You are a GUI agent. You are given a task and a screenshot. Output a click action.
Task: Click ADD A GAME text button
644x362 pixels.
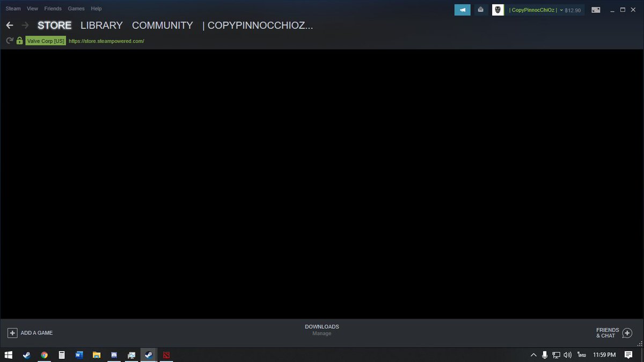36,333
